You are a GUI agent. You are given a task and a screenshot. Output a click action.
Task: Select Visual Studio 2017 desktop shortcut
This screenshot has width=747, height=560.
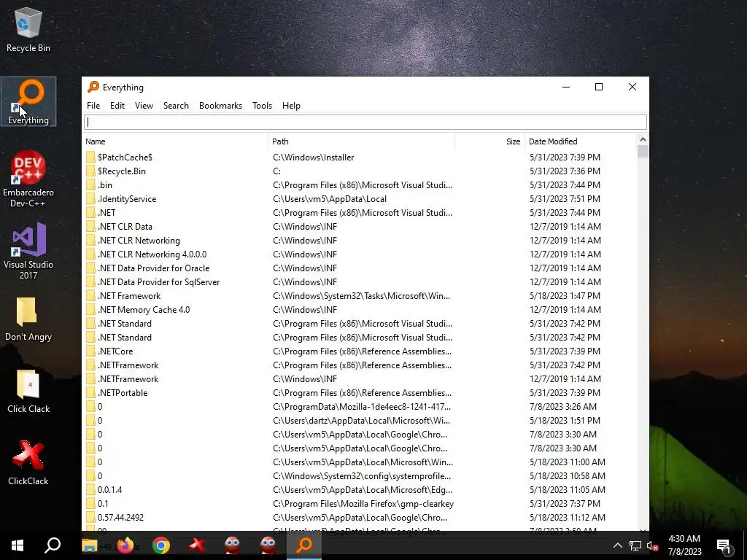[28, 251]
